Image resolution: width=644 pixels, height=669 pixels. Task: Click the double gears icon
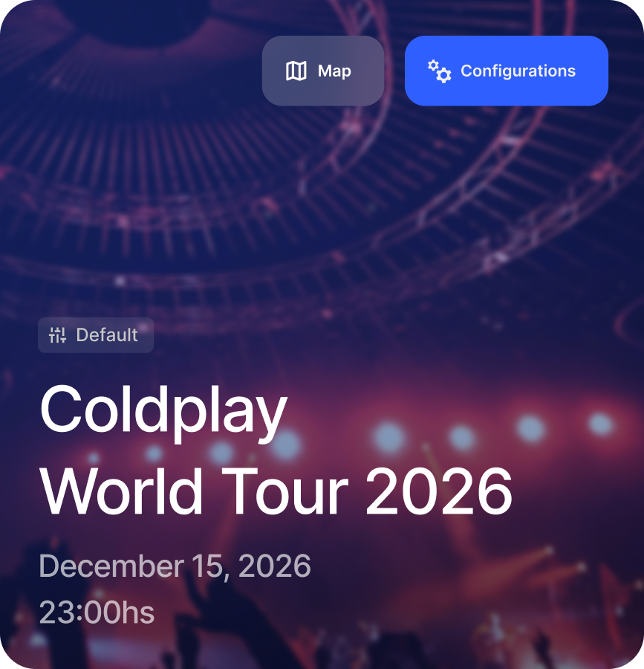coord(440,71)
